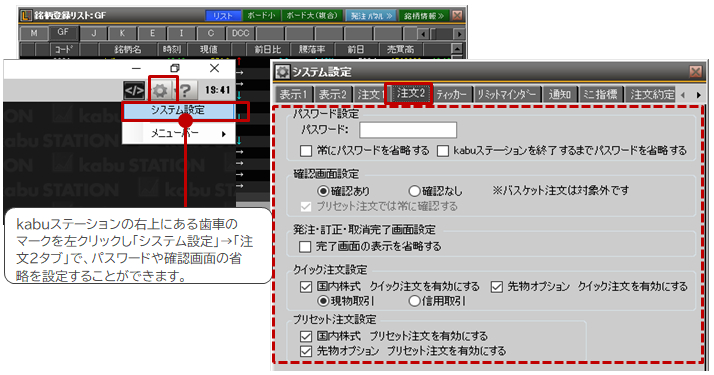Click the list scrollbar up arrow

[456, 48]
